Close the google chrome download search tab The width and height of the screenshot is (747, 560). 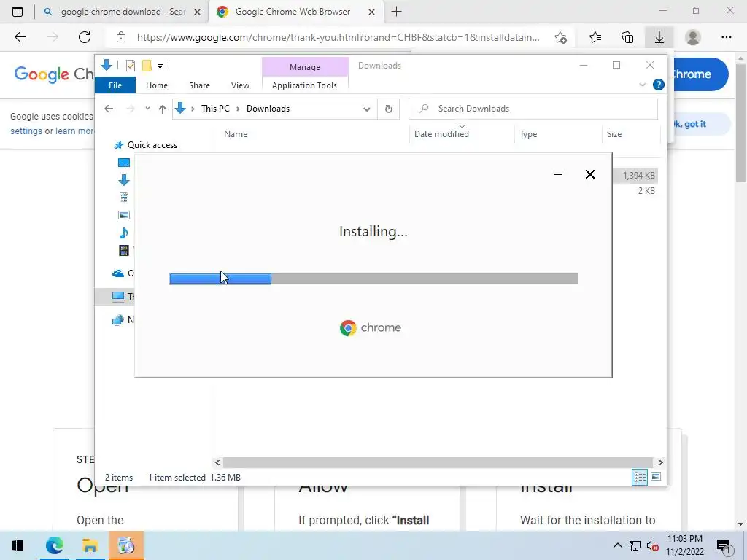197,12
